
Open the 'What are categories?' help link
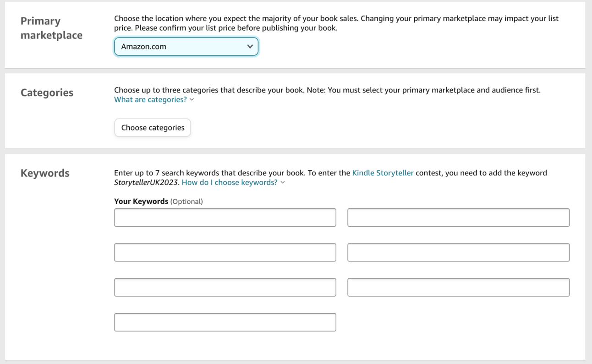pos(150,100)
